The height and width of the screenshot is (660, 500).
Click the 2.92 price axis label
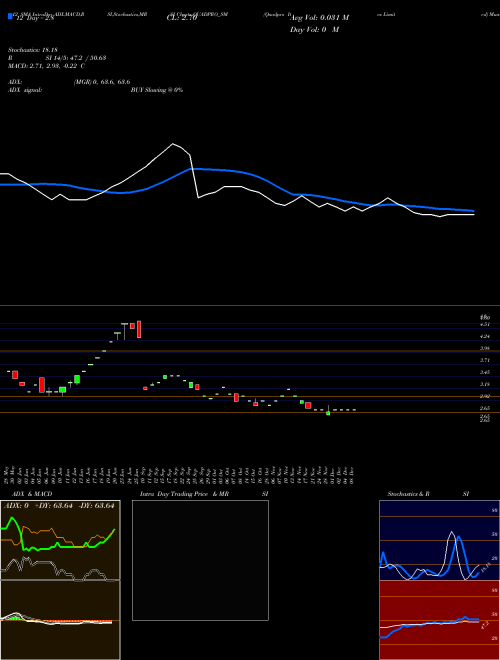pyautogui.click(x=484, y=396)
